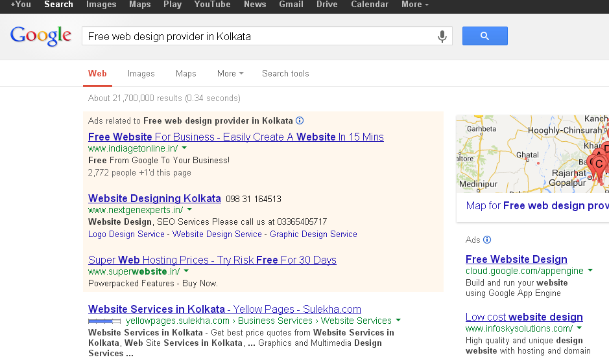Click the Website Design Service sitelink
609x364 pixels.
(217, 234)
